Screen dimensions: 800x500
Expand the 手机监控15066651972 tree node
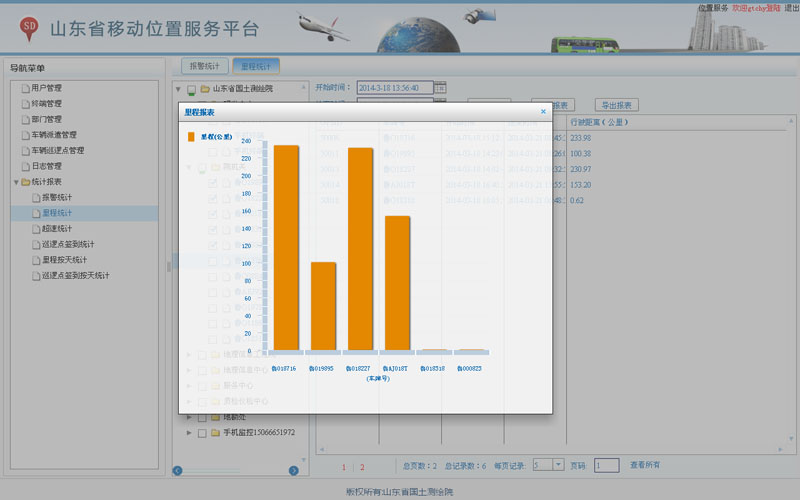189,433
